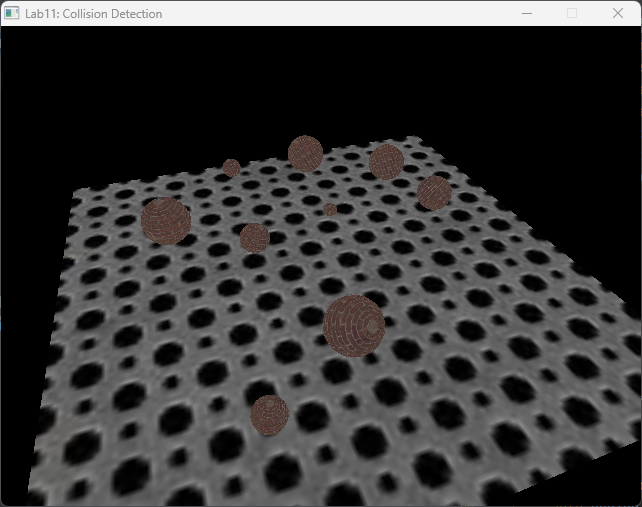This screenshot has width=642, height=507.
Task: Close the Lab11 Collision Detection window
Action: tap(618, 14)
